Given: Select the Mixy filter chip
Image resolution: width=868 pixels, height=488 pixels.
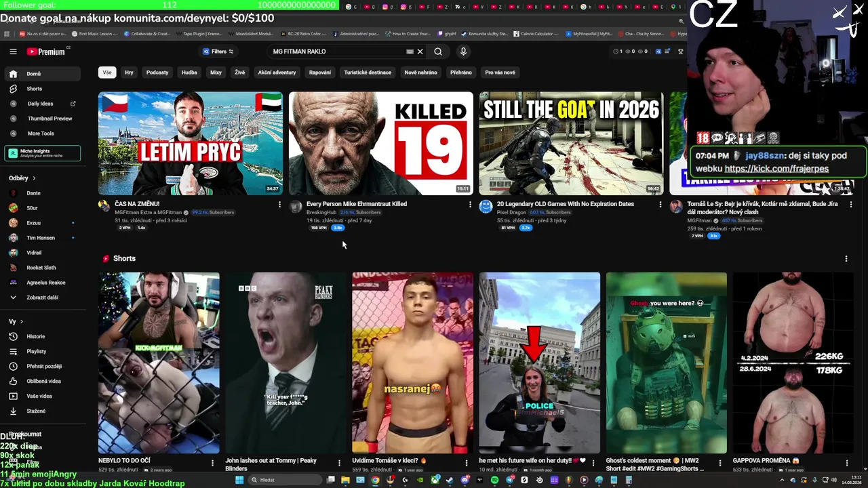Looking at the screenshot, I should pos(216,73).
